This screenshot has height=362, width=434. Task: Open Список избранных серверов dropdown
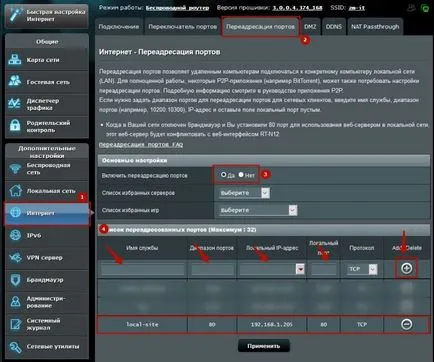click(x=244, y=193)
